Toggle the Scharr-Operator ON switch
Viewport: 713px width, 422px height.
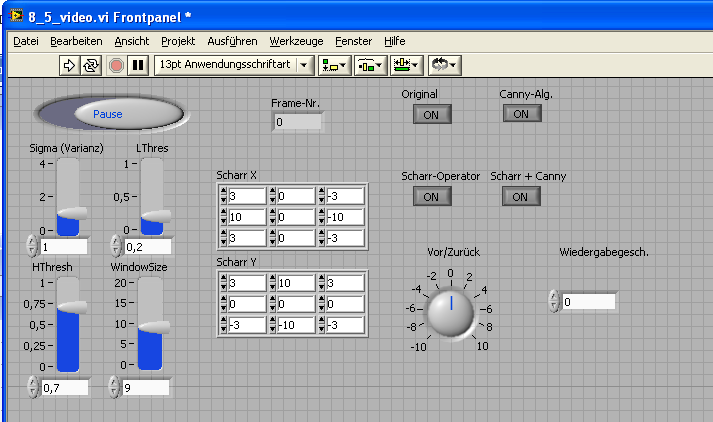point(431,196)
